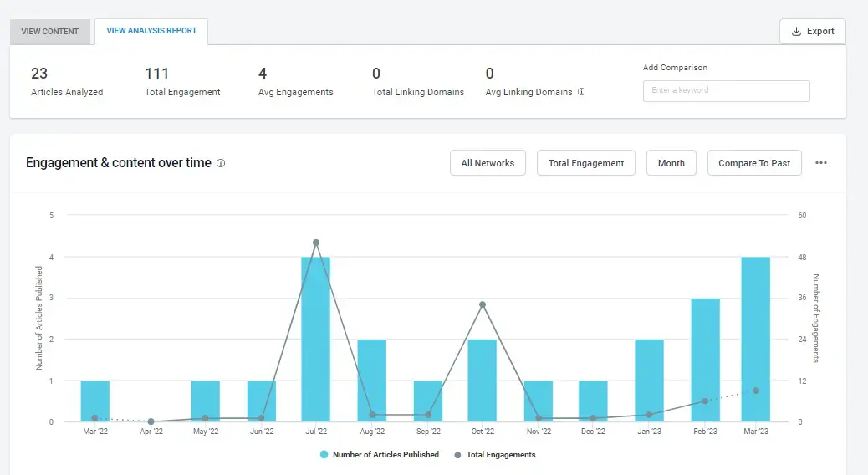Image resolution: width=868 pixels, height=475 pixels.
Task: Click the Jul '22 engagement peak point
Action: tap(316, 243)
